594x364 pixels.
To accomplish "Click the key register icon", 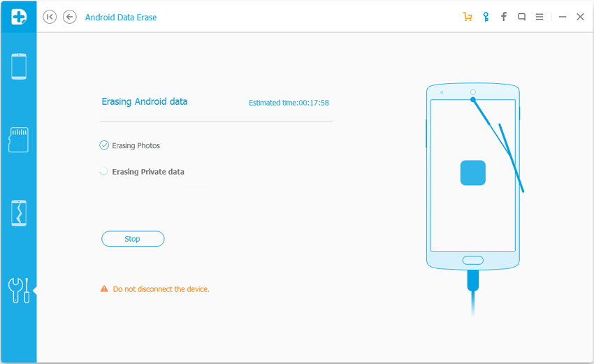I will tap(486, 17).
